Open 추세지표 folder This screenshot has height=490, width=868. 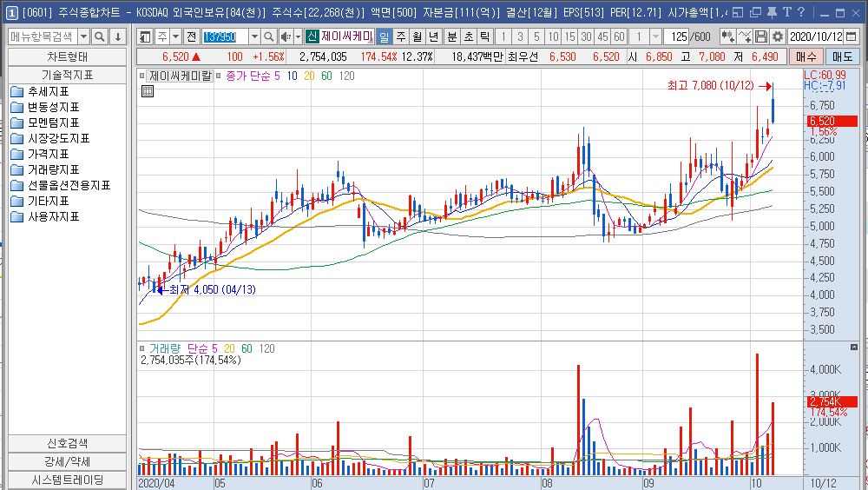click(x=40, y=91)
